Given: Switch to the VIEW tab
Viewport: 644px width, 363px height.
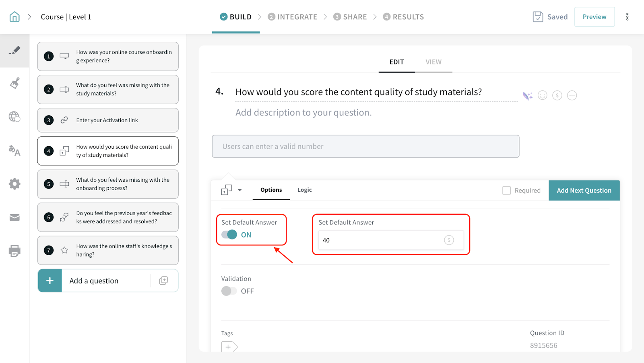Looking at the screenshot, I should (433, 62).
